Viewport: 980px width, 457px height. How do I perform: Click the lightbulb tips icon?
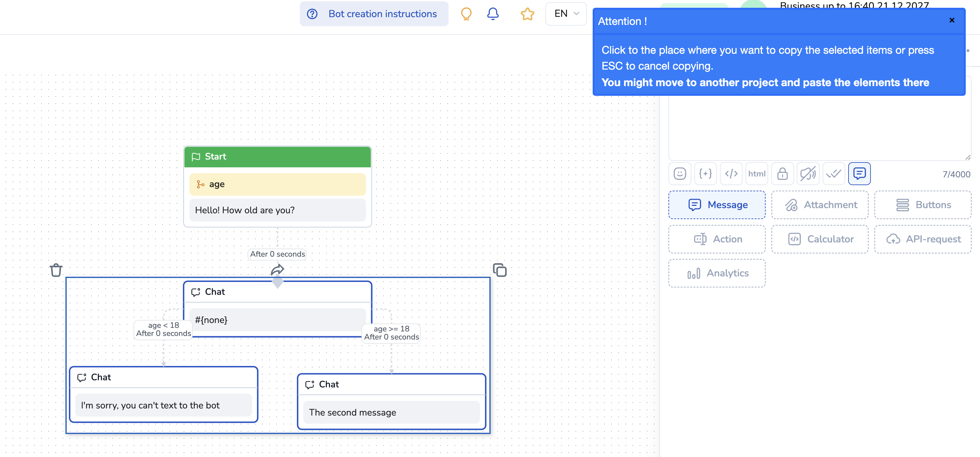click(466, 14)
